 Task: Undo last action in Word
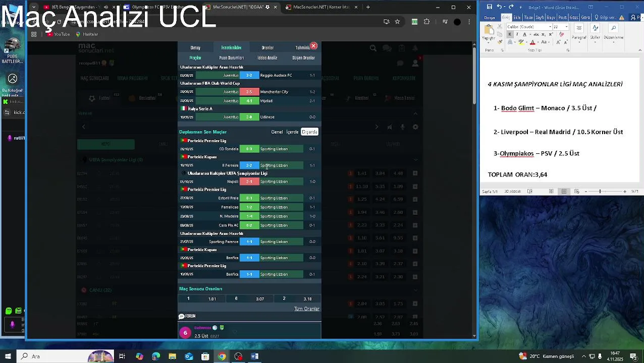click(499, 7)
